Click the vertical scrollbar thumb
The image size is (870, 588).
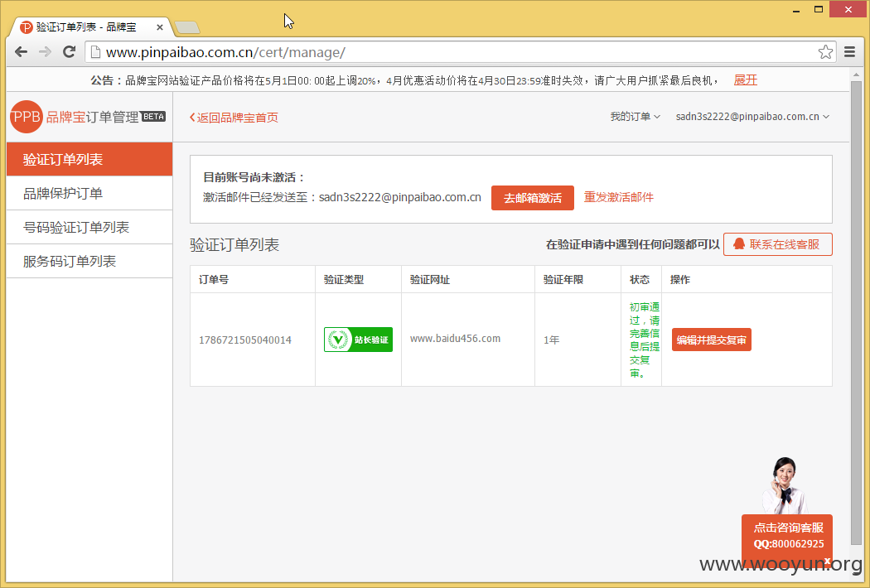click(856, 313)
